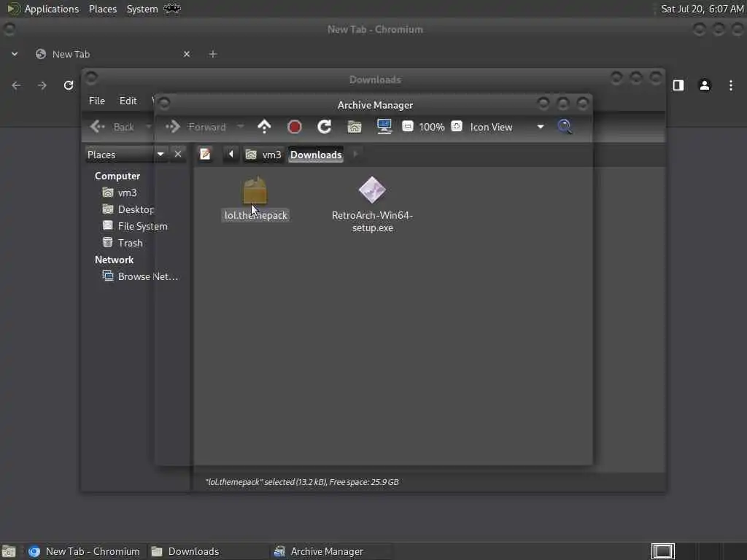The height and width of the screenshot is (560, 747).
Task: Search for files with magnifier icon
Action: (x=565, y=127)
